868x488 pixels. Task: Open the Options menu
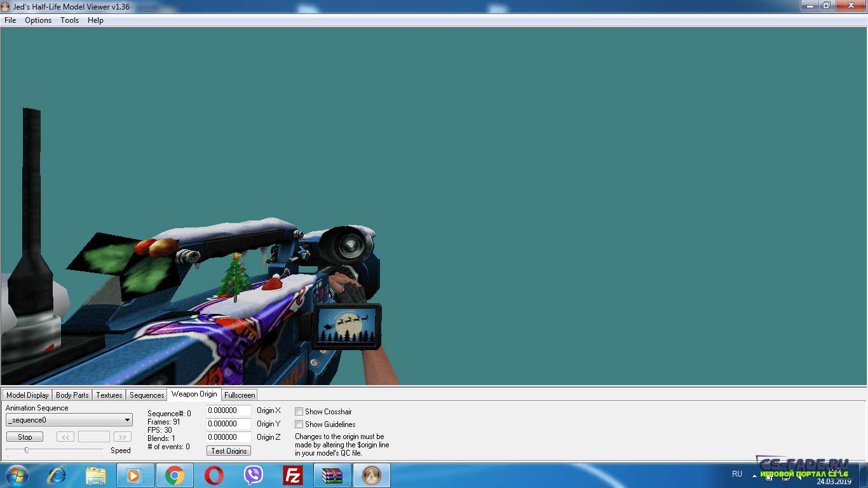click(38, 20)
